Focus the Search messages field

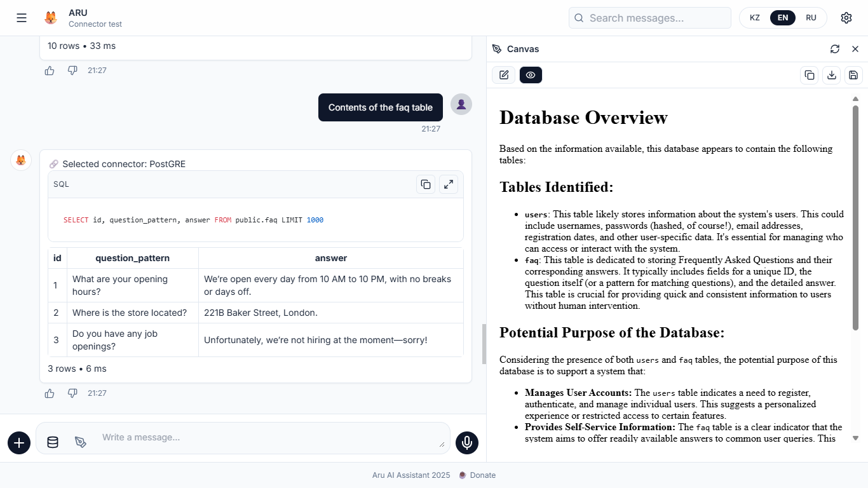point(650,18)
